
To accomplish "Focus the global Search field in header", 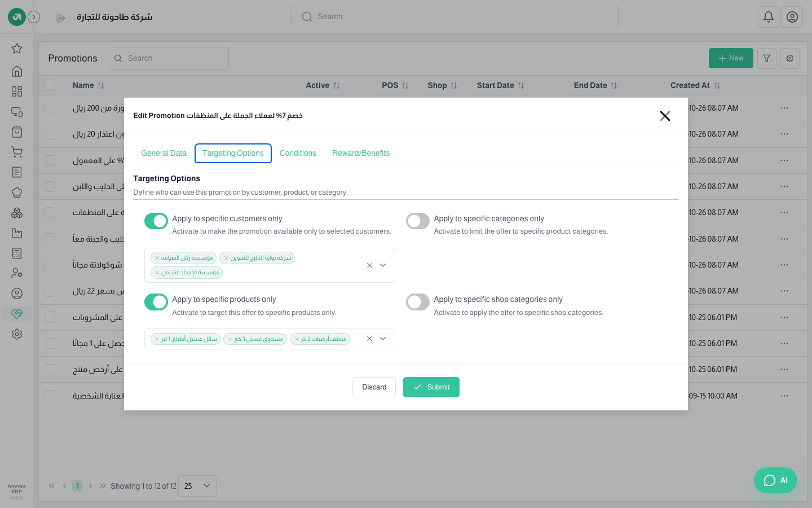I will [455, 17].
